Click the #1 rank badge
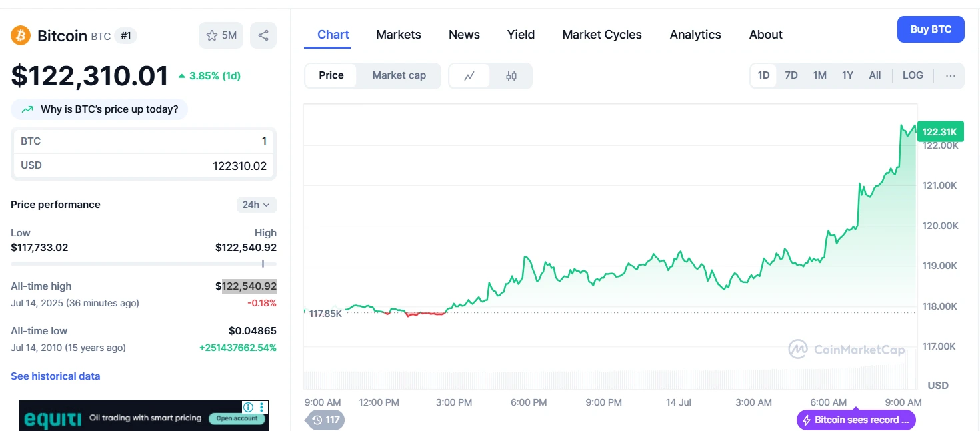 [x=126, y=36]
